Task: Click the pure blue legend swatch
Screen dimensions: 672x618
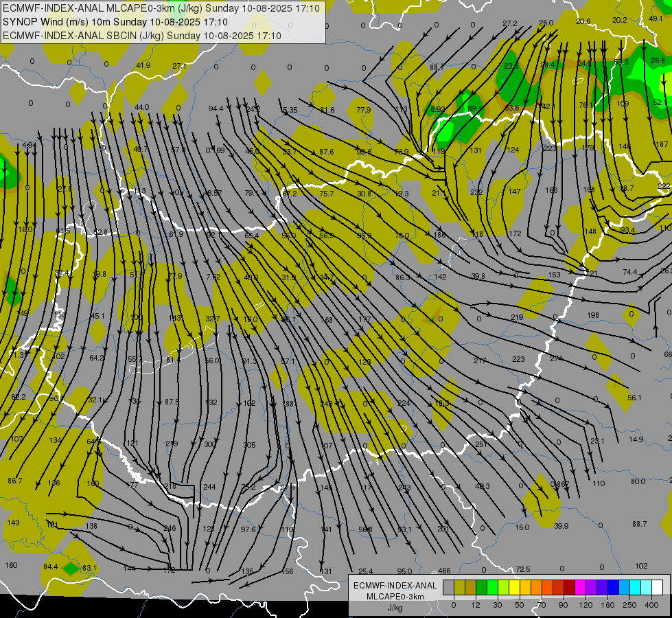Action: point(613,588)
